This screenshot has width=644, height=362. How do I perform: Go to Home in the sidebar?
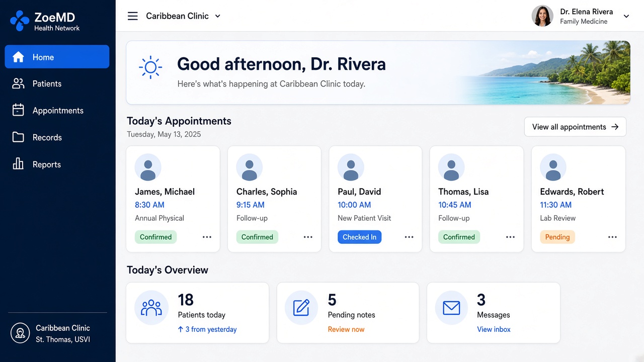point(57,57)
